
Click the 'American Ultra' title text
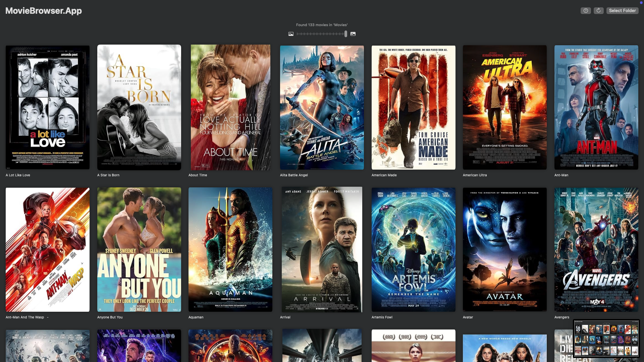[x=475, y=175]
